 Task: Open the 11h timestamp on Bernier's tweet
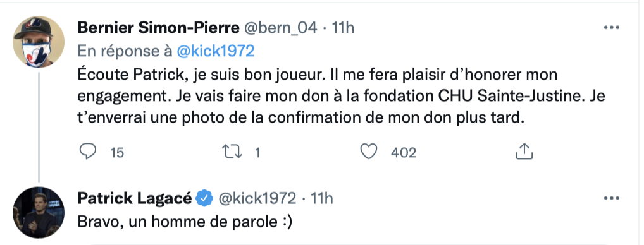pyautogui.click(x=343, y=27)
